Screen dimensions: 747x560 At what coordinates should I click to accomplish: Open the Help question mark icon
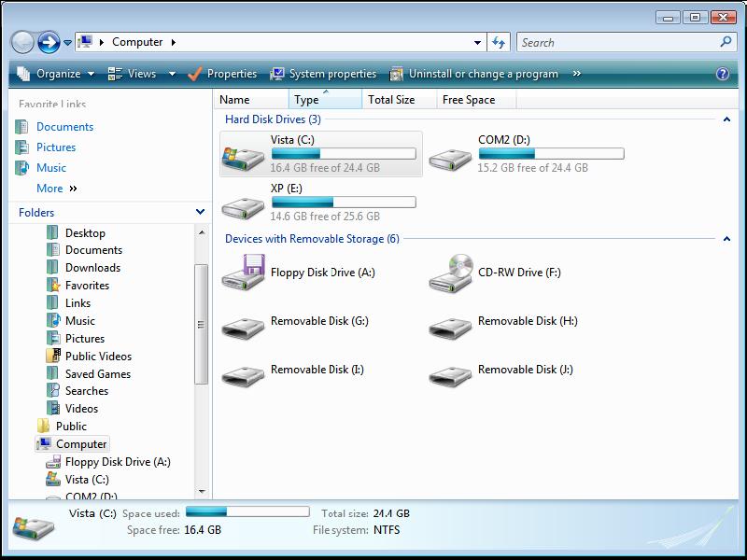click(722, 74)
